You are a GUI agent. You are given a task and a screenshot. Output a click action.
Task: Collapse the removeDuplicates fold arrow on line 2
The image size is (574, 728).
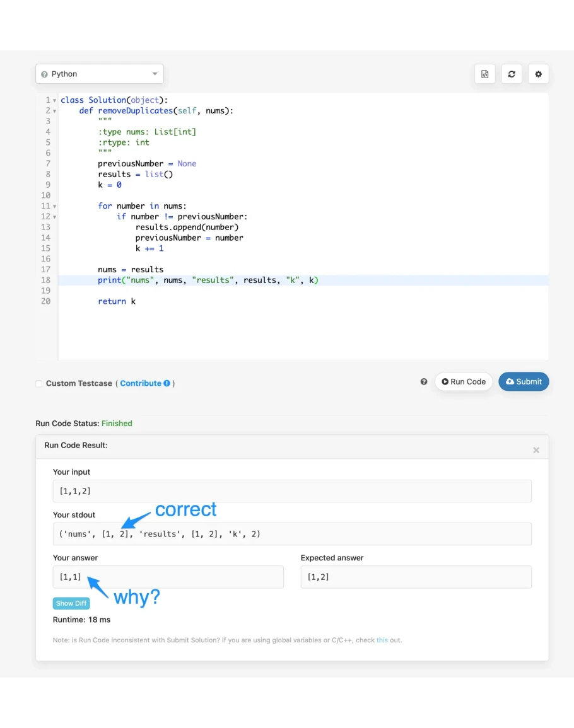(55, 111)
